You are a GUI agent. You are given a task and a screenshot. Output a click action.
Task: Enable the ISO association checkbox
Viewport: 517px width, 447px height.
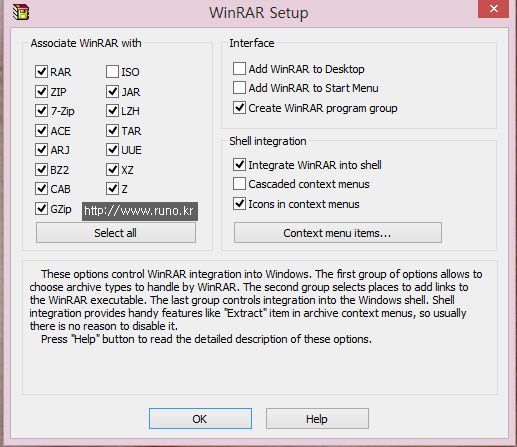(112, 72)
